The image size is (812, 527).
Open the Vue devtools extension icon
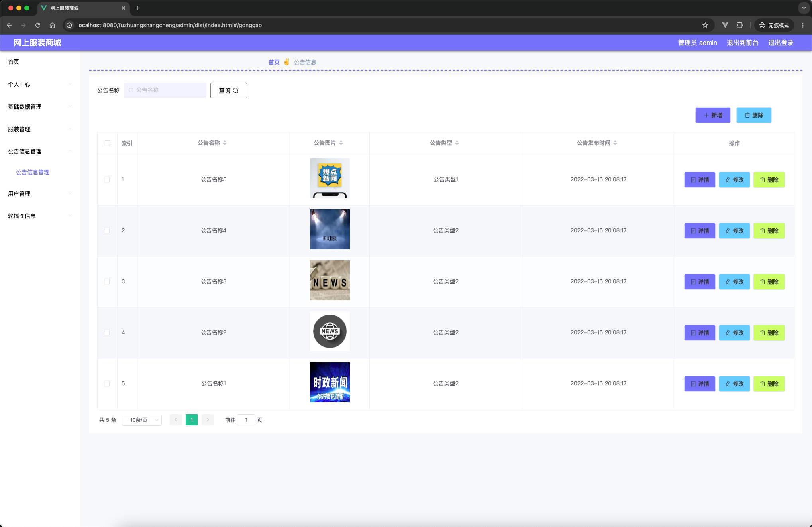pos(725,25)
